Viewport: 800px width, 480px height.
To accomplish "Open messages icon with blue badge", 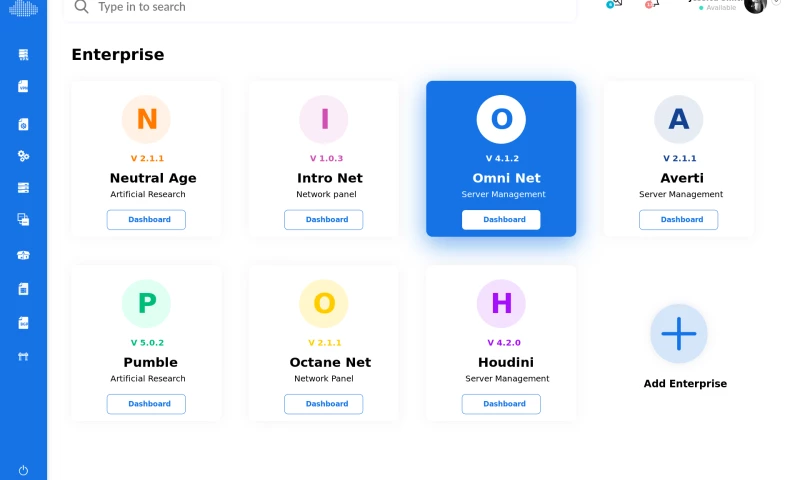I will [x=614, y=4].
